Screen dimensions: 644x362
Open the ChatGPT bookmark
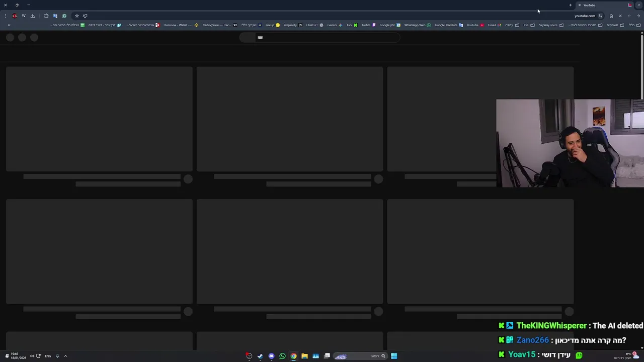[x=314, y=25]
